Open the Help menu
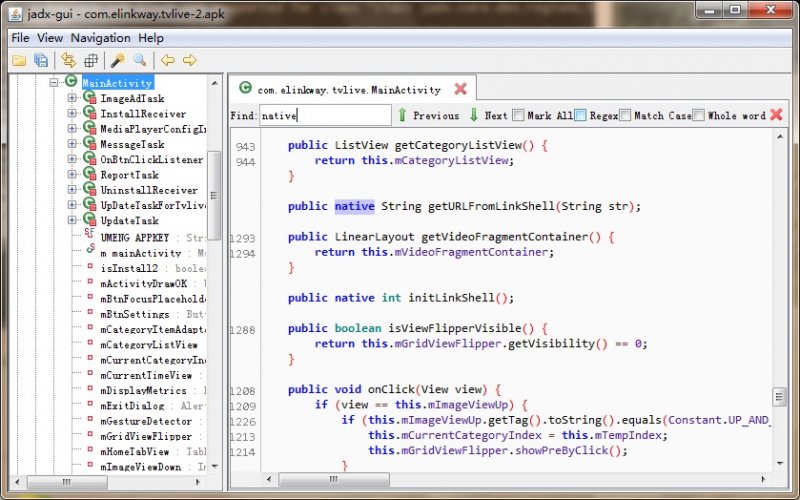 (x=151, y=38)
